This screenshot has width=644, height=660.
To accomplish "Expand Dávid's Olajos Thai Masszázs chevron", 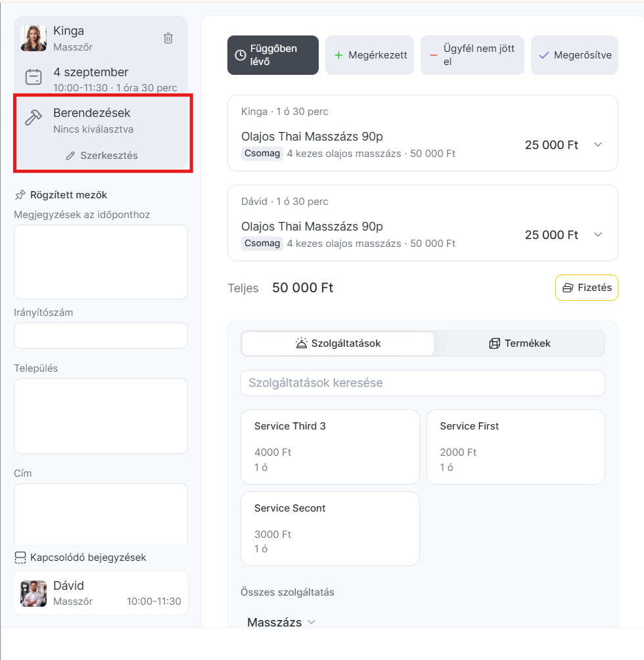I will tap(597, 234).
